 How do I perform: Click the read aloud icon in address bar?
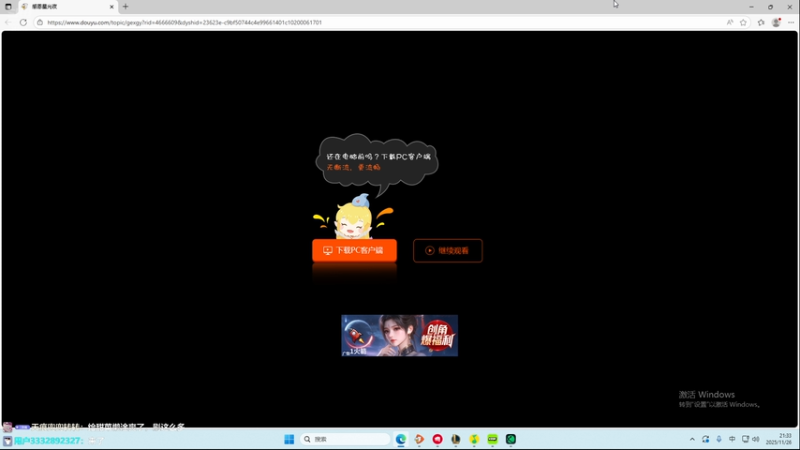[x=730, y=22]
